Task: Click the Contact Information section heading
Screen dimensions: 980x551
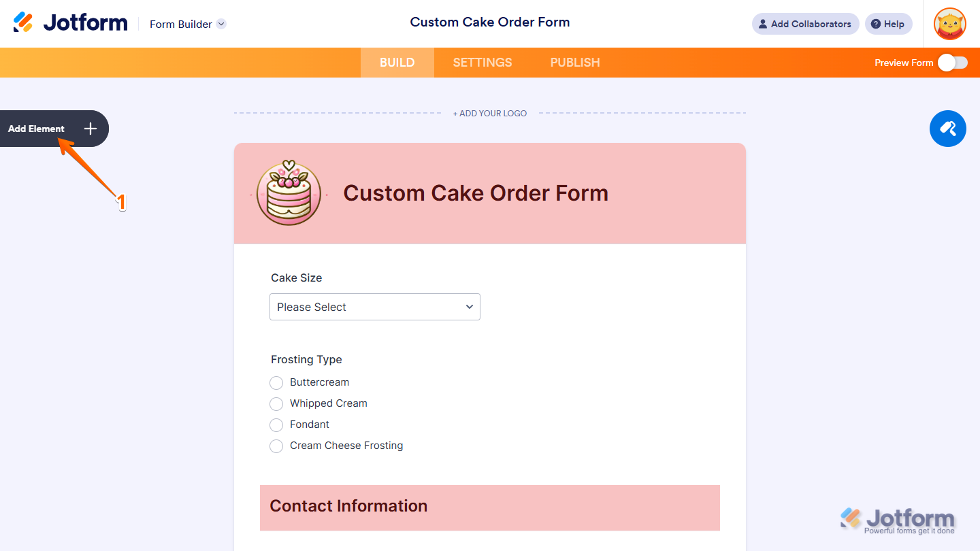Action: tap(348, 506)
